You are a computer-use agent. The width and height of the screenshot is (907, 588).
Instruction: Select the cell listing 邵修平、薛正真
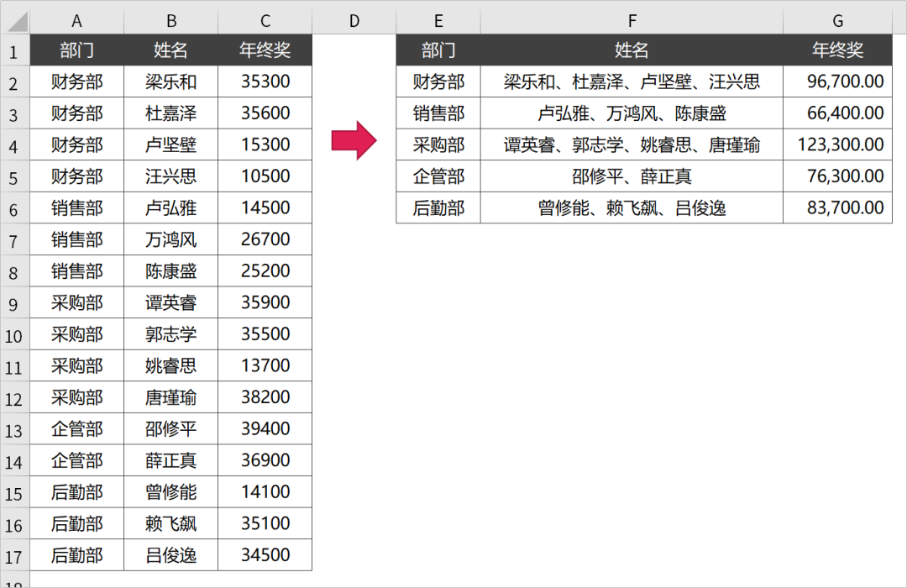click(632, 176)
